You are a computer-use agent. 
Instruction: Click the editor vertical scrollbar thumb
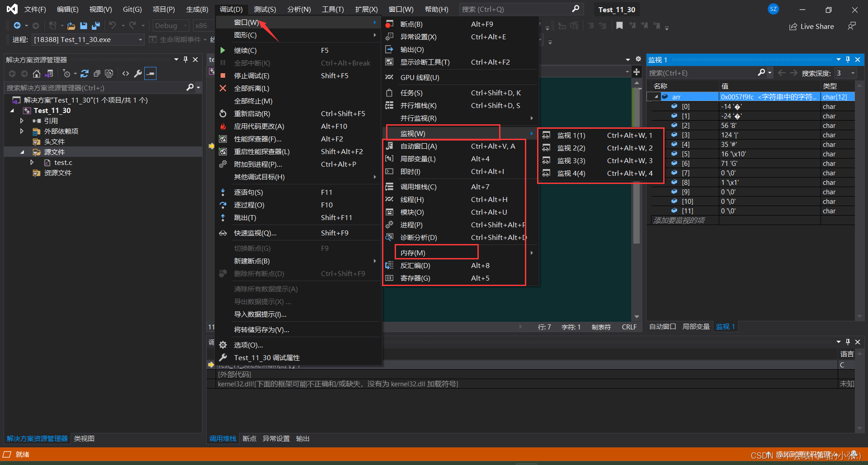coord(637,165)
